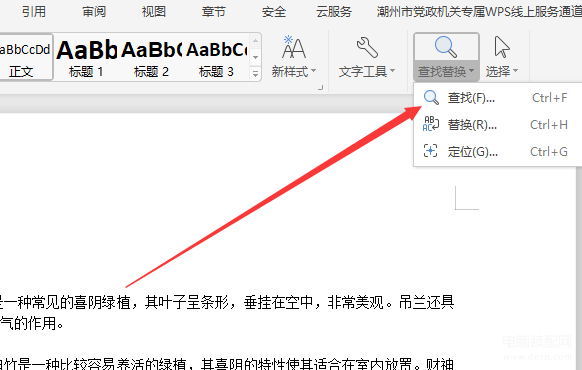
Task: Open the styles pane launcher corner icon
Action: 320,88
